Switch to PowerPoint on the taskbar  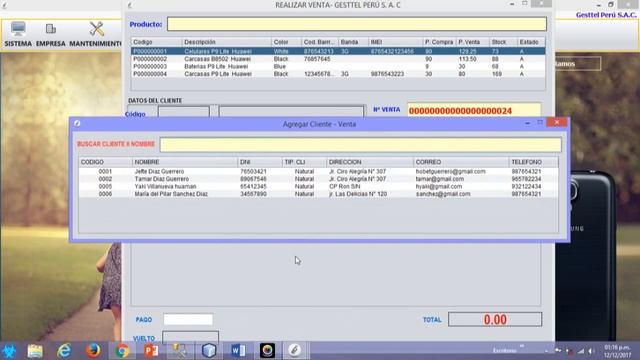[x=151, y=351]
